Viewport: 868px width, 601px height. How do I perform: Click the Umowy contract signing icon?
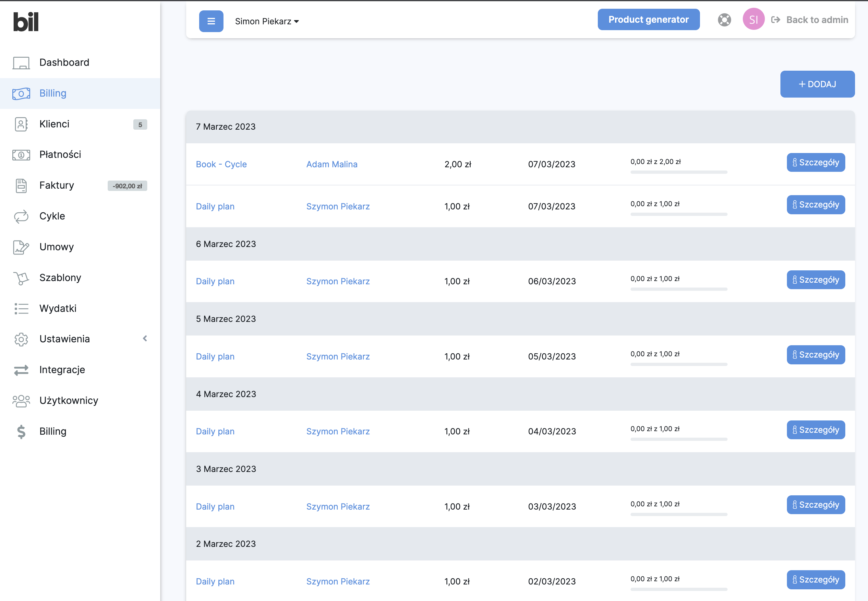point(21,247)
